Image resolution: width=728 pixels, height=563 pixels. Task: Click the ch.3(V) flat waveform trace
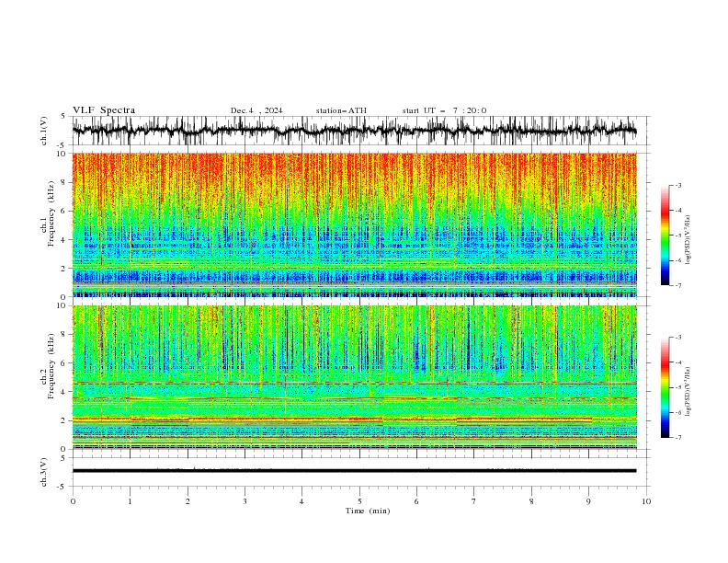pyautogui.click(x=354, y=471)
